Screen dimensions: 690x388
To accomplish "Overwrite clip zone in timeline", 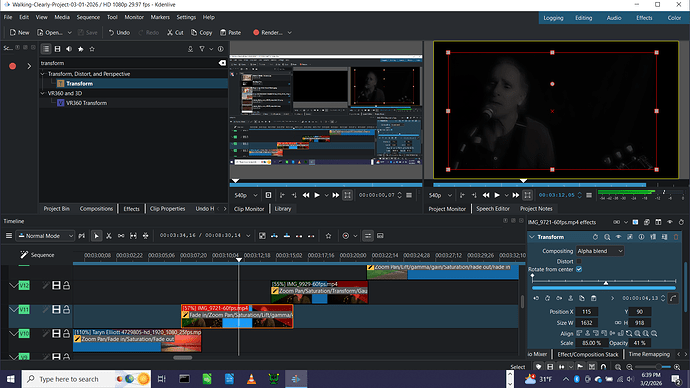I will tap(287, 236).
